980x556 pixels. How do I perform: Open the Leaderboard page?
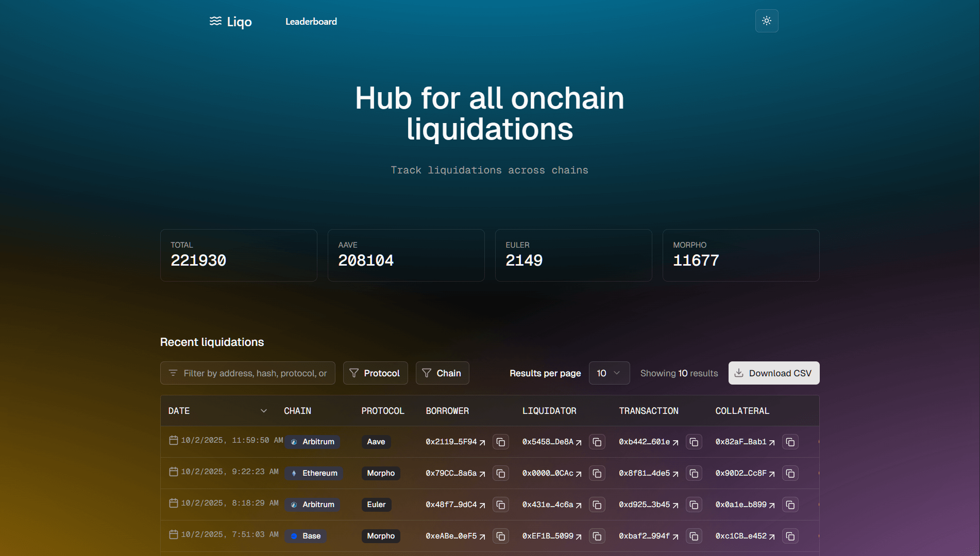[x=311, y=22]
